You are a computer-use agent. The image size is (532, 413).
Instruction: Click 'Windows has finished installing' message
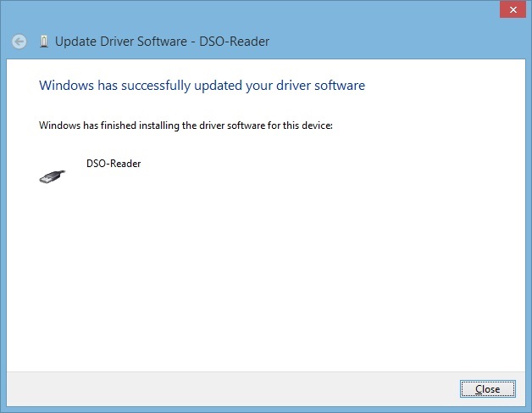[186, 126]
